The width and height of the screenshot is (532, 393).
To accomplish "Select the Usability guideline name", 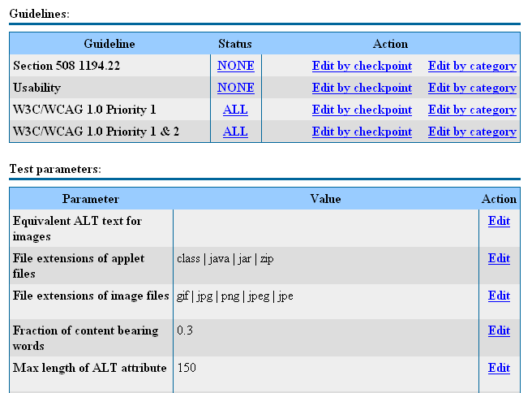I will (37, 88).
